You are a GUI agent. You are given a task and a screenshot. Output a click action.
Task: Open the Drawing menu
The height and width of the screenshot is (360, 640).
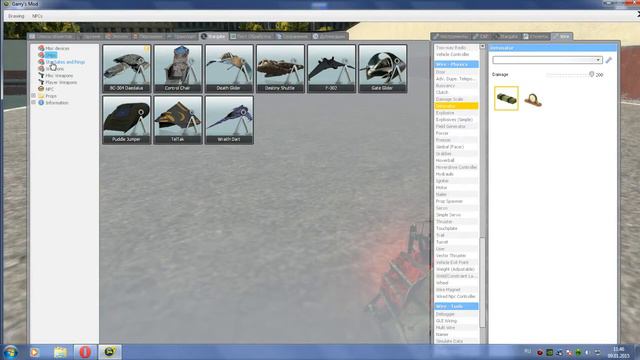16,16
